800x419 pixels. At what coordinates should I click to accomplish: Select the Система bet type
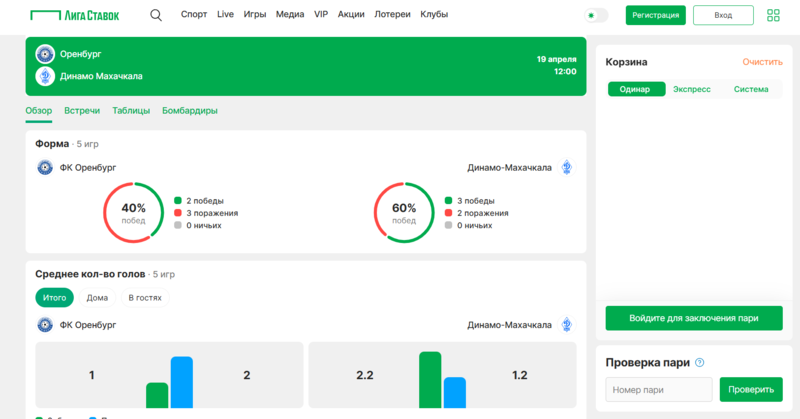[x=751, y=89]
